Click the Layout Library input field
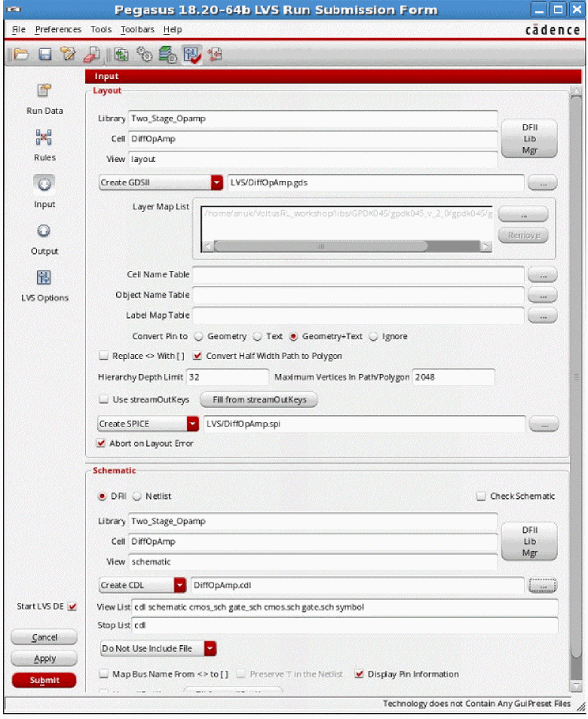Screen dimensions: 588x719 point(313,119)
